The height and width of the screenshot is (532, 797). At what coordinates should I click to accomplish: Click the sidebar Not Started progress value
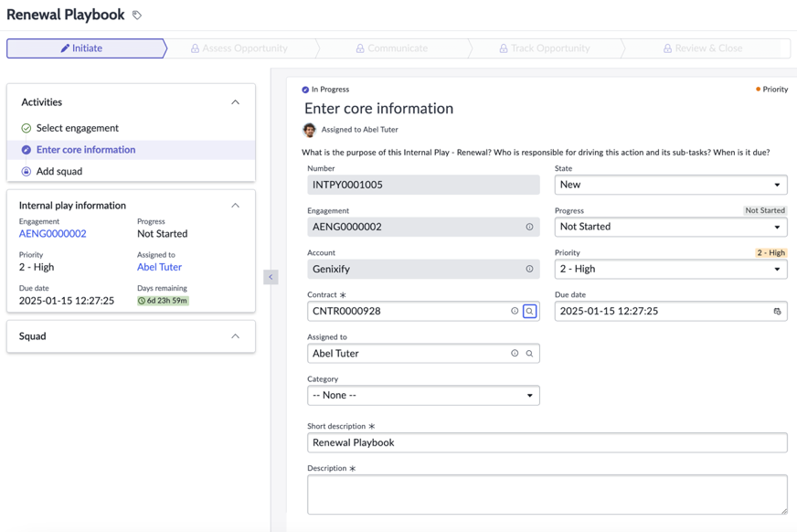[162, 234]
